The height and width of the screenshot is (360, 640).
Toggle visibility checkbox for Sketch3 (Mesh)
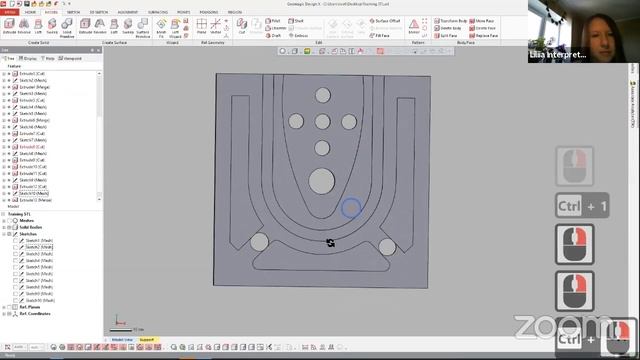(x=16, y=254)
